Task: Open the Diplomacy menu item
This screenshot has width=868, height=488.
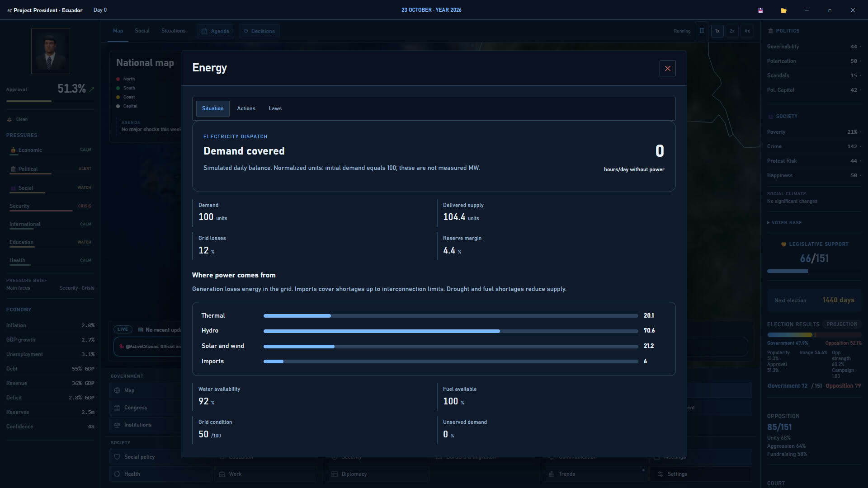Action: pos(378,474)
